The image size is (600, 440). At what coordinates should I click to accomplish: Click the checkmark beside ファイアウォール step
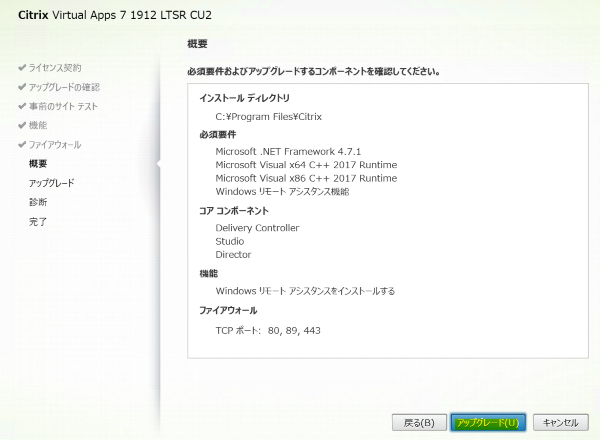[22, 145]
